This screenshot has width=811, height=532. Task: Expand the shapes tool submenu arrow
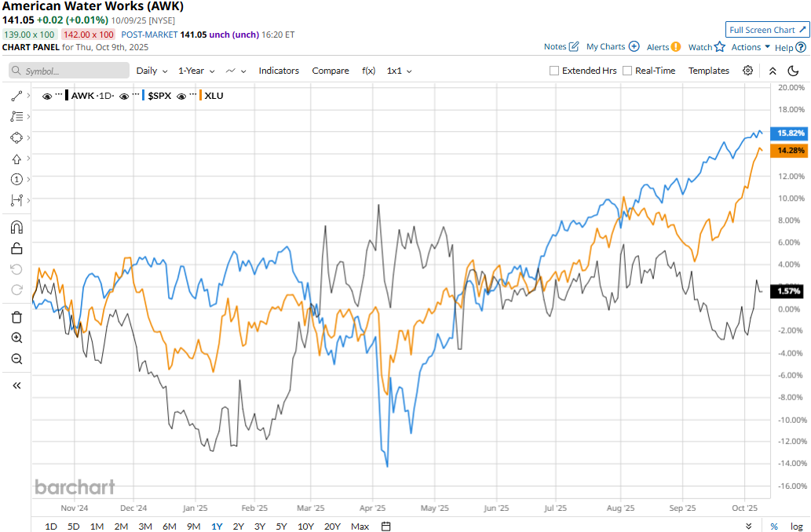pyautogui.click(x=28, y=137)
